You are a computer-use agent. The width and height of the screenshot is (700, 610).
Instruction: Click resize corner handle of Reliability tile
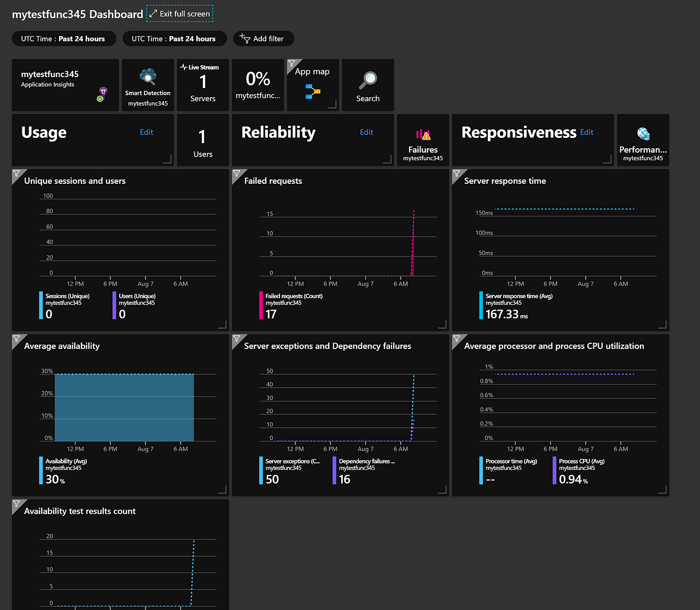coord(387,159)
